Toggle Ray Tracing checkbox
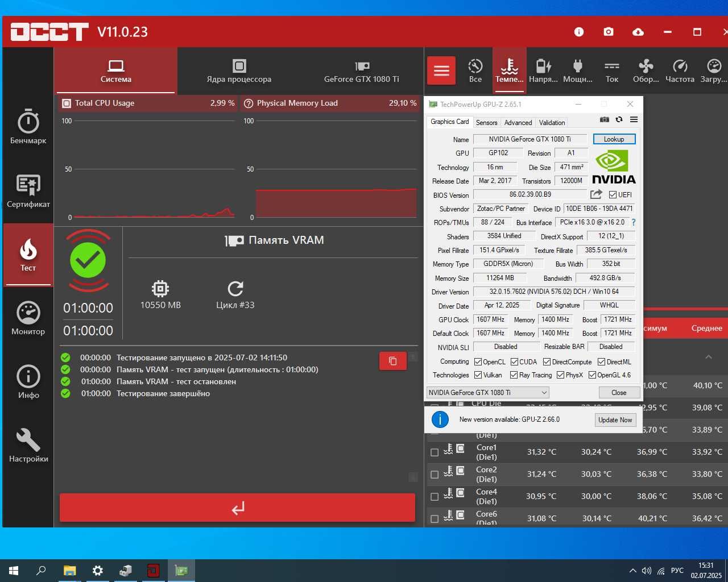The image size is (728, 582). pos(514,375)
